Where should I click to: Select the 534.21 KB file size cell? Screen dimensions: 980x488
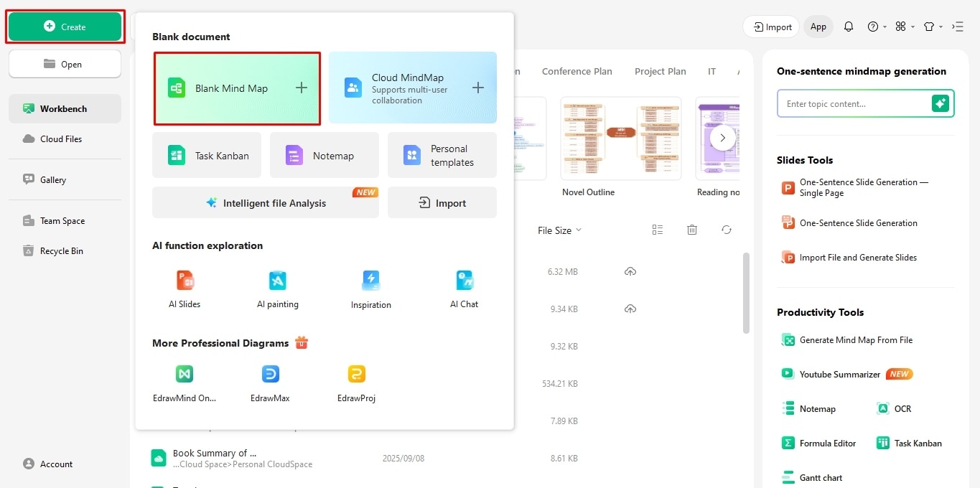pos(559,383)
